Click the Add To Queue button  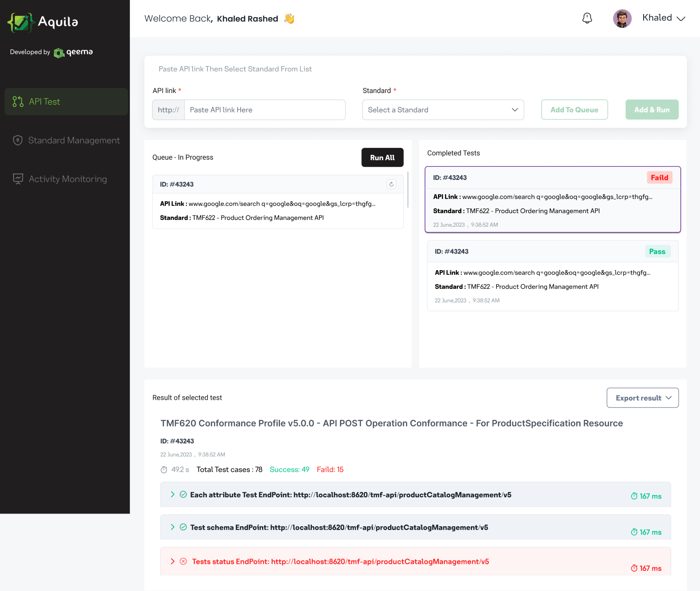click(x=574, y=110)
